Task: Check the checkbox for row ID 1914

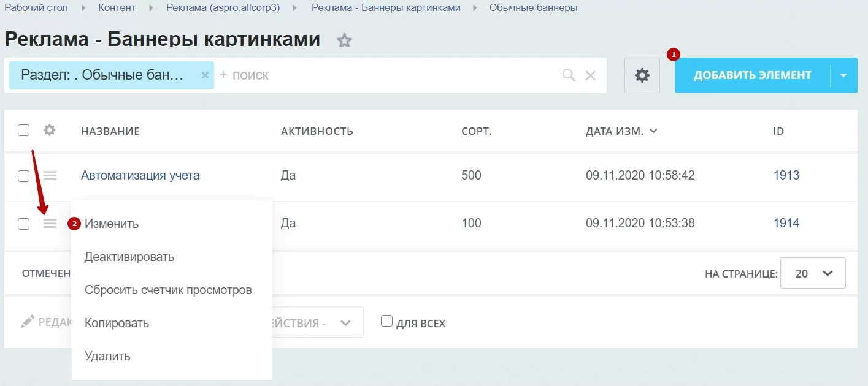Action: pyautogui.click(x=23, y=224)
